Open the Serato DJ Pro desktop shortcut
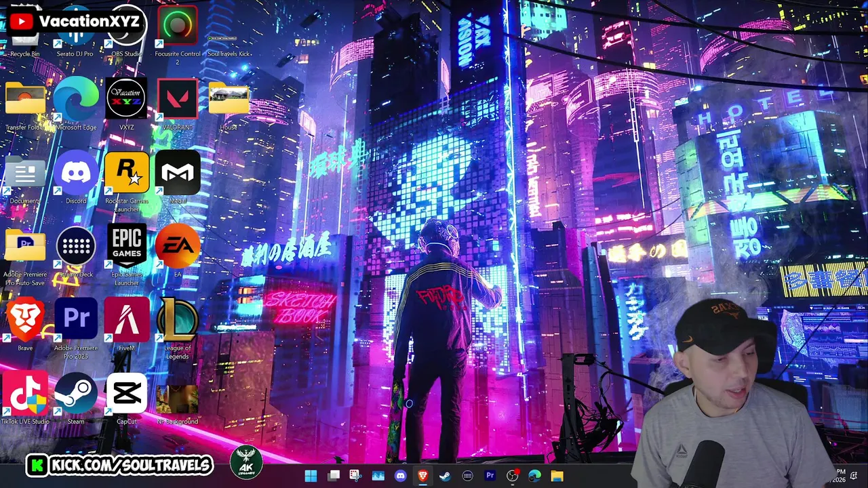The height and width of the screenshot is (488, 868). tap(75, 33)
